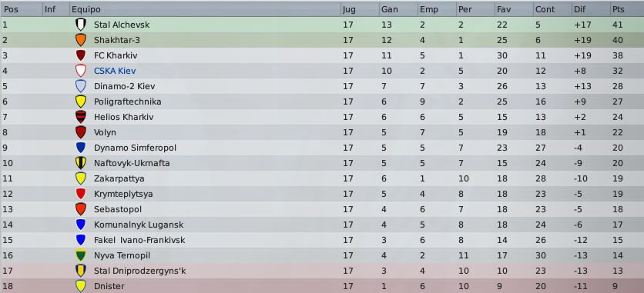Click the Helios Kharkiv striped badge icon
The image size is (644, 293).
(x=80, y=117)
